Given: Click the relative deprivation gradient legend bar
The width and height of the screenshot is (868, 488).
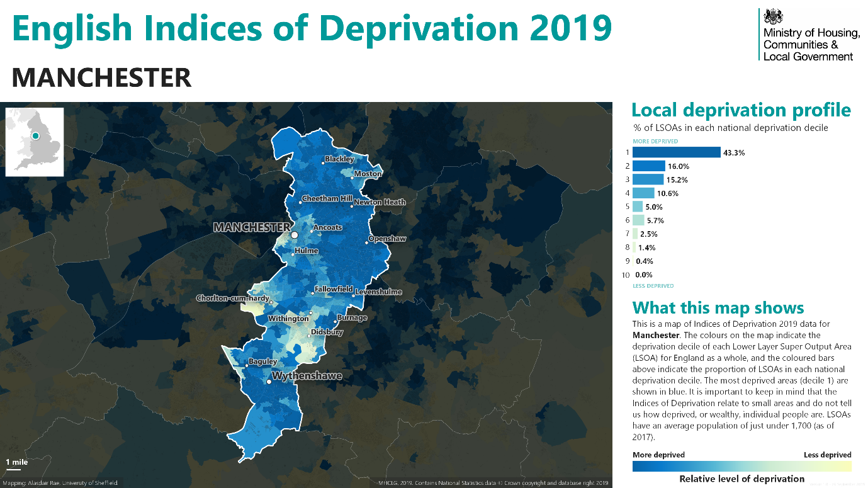Looking at the screenshot, I should click(x=741, y=466).
